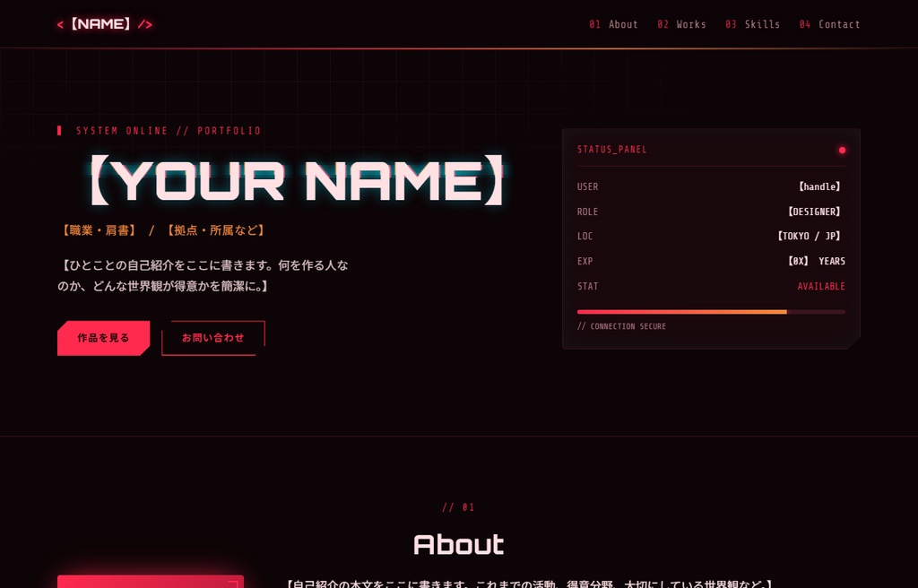The image size is (918, 588).
Task: Click the 作品を見る button
Action: 104,338
